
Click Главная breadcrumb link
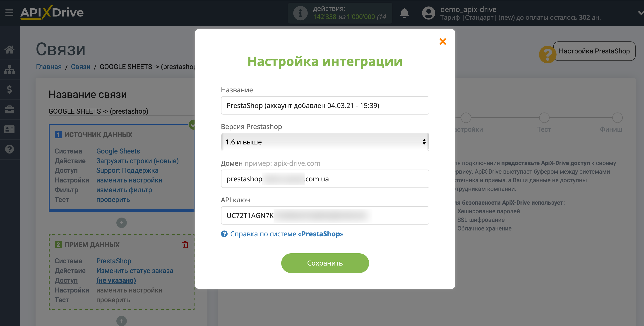(49, 67)
